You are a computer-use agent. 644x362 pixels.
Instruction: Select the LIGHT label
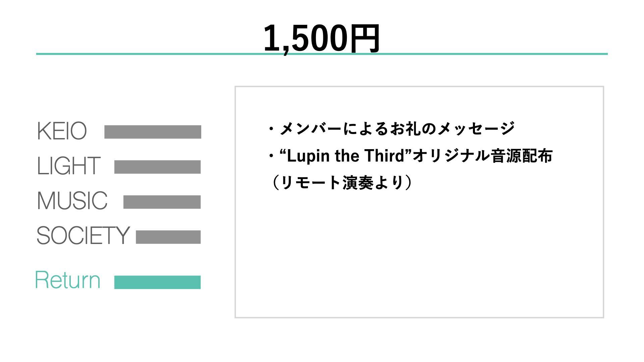(x=68, y=166)
